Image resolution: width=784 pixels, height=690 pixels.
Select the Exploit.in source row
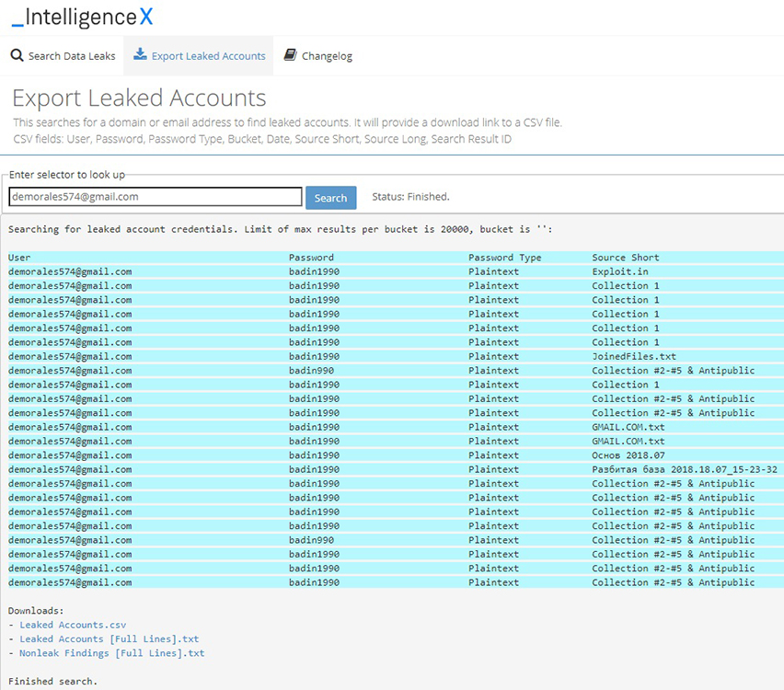pyautogui.click(x=619, y=271)
